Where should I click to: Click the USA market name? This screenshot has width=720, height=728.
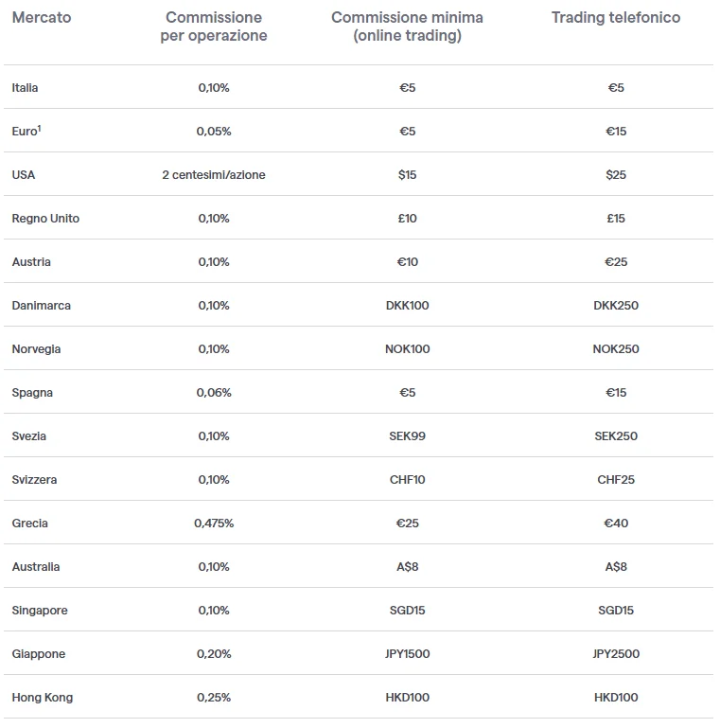(x=24, y=175)
